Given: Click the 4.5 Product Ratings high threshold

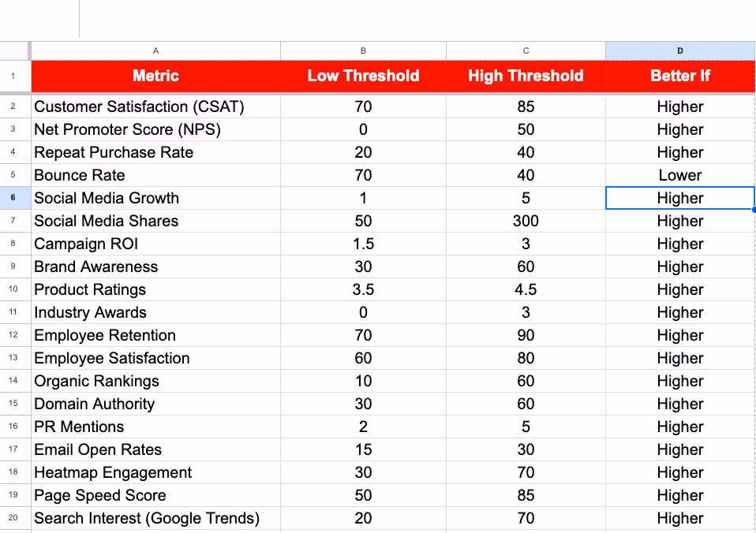Looking at the screenshot, I should [x=526, y=289].
